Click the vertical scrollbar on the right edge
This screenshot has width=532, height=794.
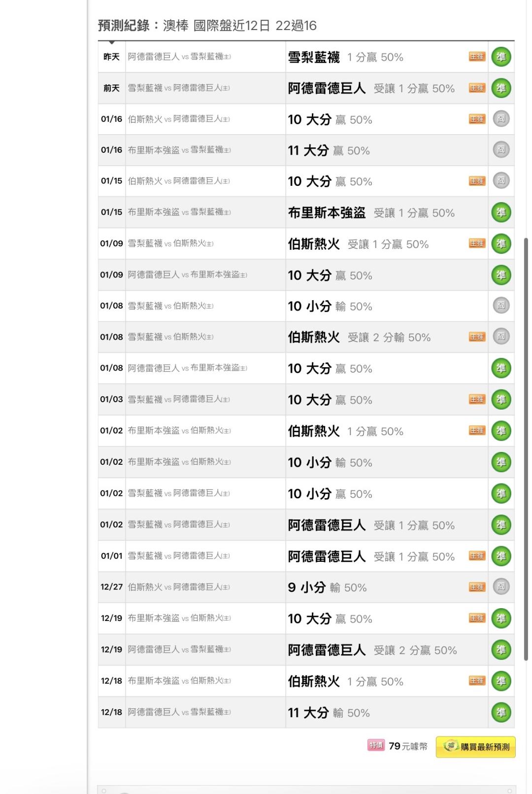point(526,449)
